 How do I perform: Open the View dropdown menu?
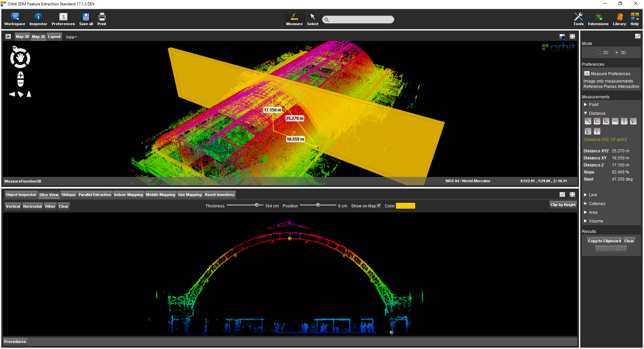(x=71, y=37)
